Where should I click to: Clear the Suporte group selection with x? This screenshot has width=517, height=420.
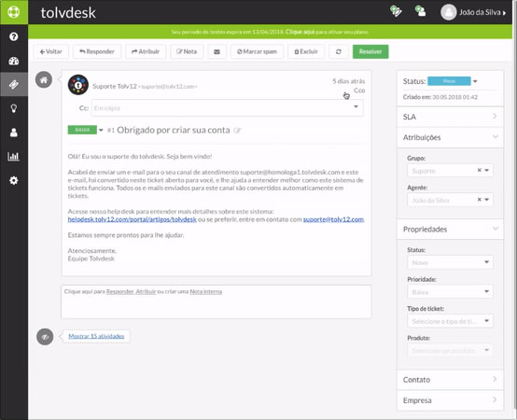pos(480,170)
